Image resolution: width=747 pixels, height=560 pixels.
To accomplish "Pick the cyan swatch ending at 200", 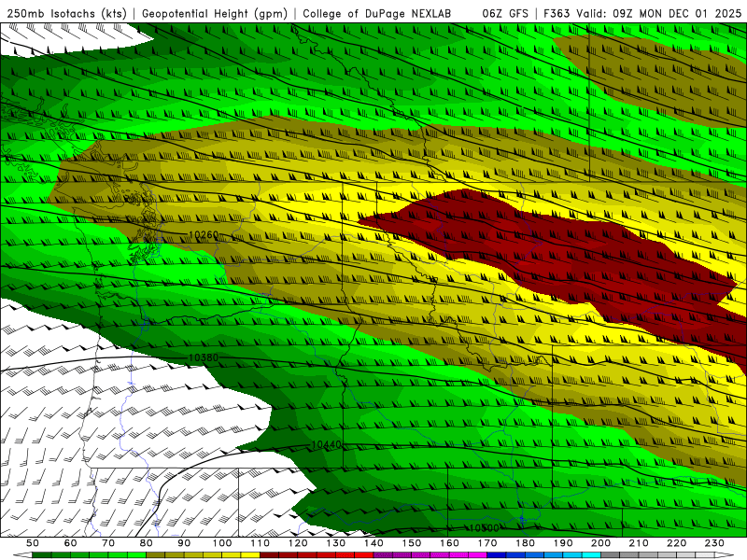I will [x=592, y=554].
